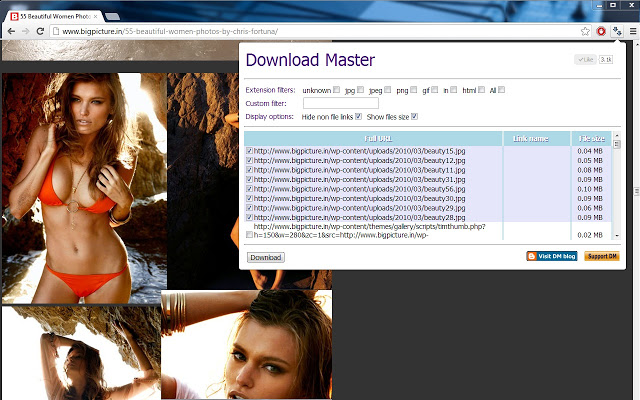This screenshot has width=640, height=400.
Task: Click the Support DM button
Action: 602,256
